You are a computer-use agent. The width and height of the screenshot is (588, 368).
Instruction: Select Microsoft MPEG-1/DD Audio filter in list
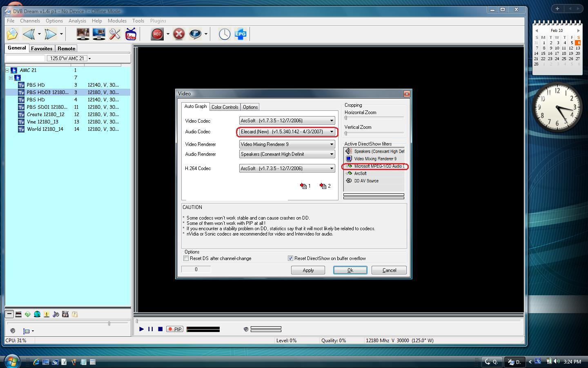click(374, 166)
